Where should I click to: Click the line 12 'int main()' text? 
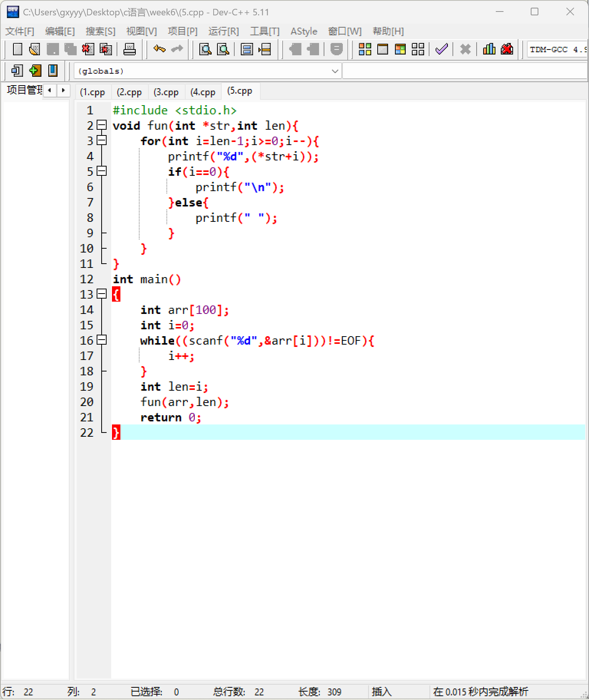147,279
